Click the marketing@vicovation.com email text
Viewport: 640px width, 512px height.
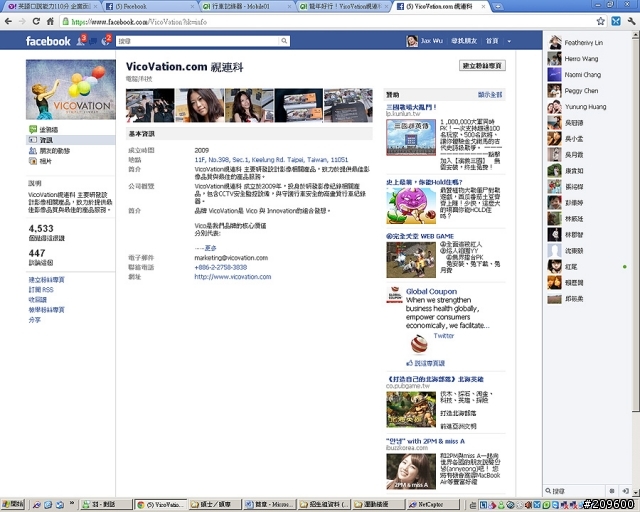(x=231, y=258)
